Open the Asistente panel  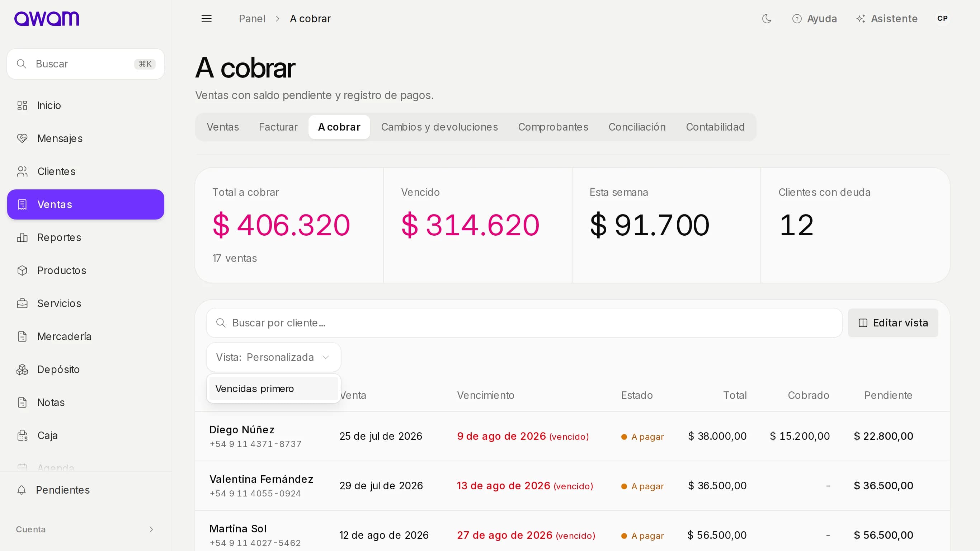[887, 19]
